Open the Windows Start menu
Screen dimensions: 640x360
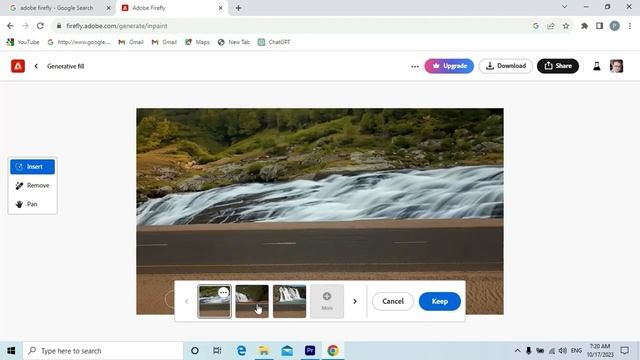tap(11, 351)
